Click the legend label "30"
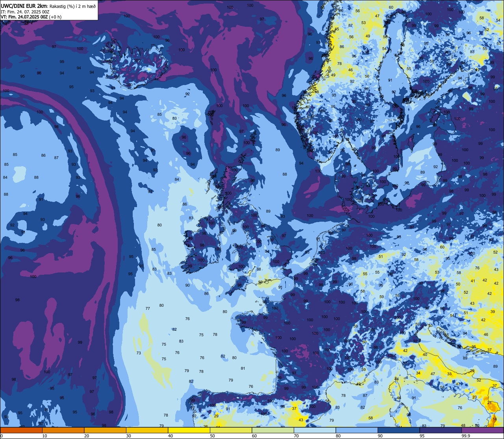 128,436
